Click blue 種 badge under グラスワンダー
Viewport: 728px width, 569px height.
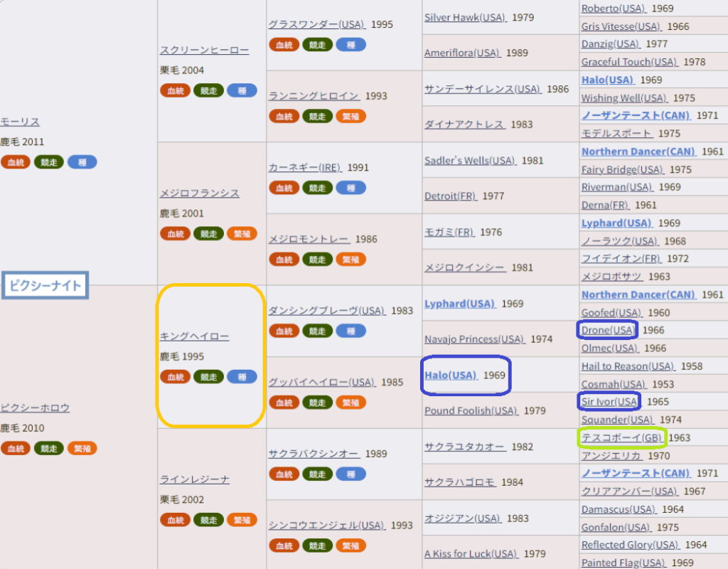[x=351, y=45]
